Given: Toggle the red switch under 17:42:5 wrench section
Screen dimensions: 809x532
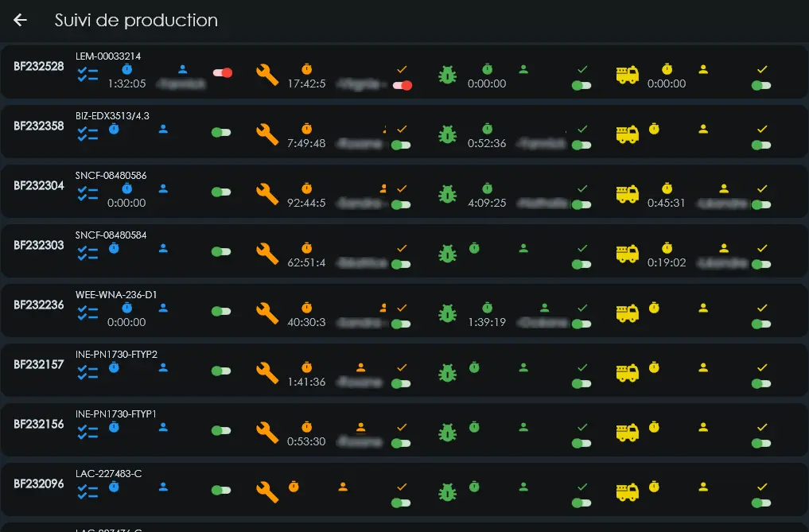Looking at the screenshot, I should click(403, 85).
